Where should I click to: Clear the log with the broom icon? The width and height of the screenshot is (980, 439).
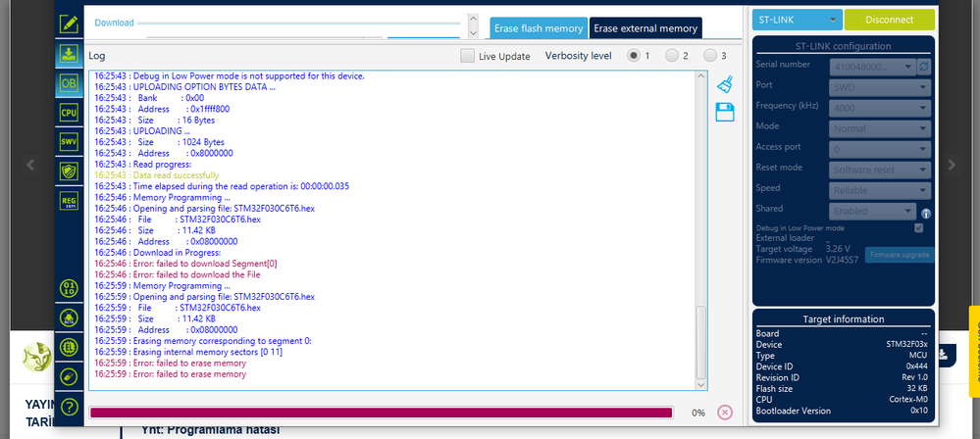725,84
